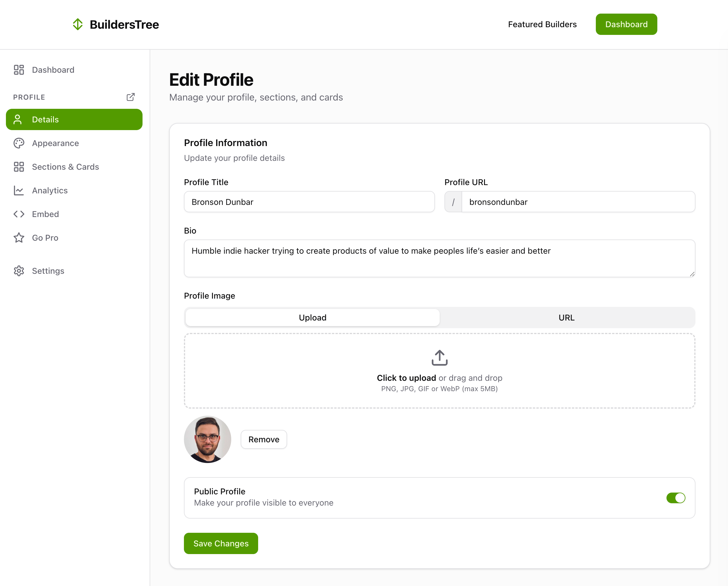This screenshot has height=586, width=728.
Task: Click the Appearance palette icon
Action: tap(19, 143)
